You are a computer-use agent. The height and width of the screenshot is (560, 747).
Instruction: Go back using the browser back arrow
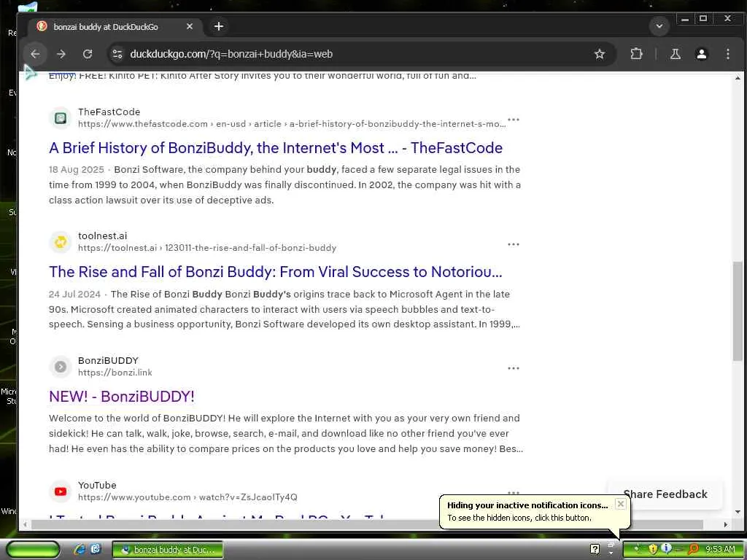35,54
